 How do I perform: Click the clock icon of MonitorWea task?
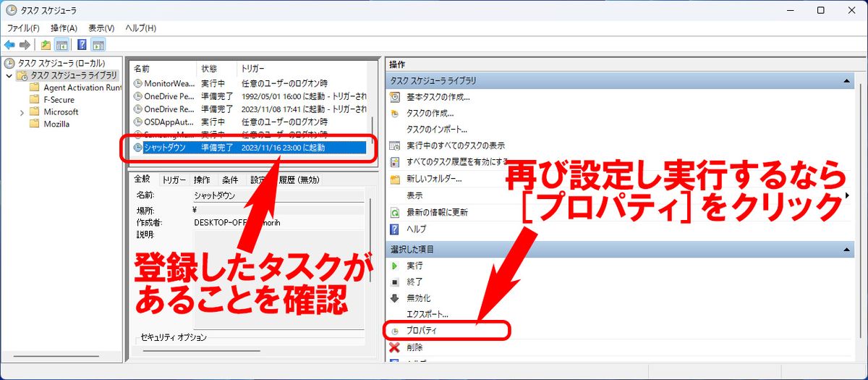[x=138, y=83]
